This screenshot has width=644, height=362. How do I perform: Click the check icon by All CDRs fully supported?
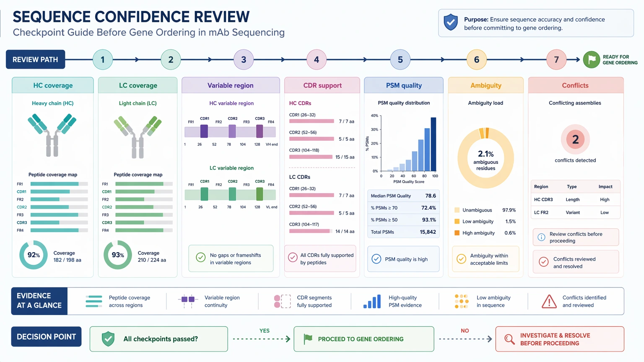tap(293, 257)
